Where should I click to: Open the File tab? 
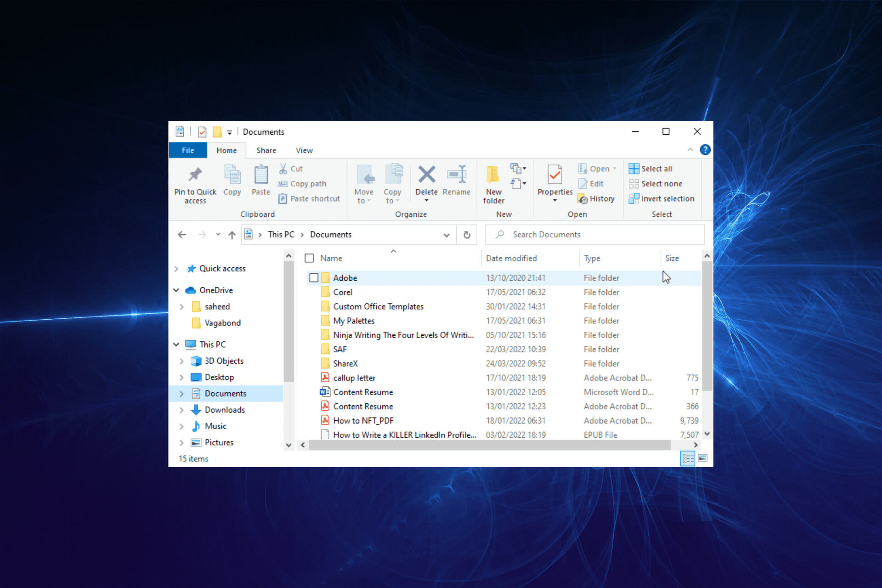188,150
